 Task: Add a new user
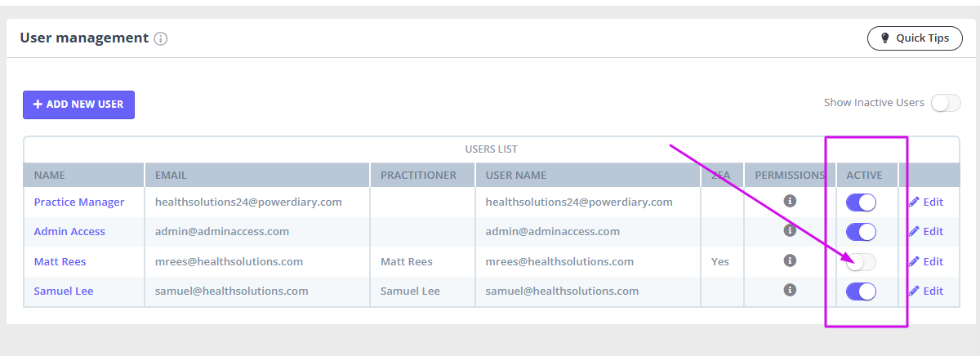78,105
